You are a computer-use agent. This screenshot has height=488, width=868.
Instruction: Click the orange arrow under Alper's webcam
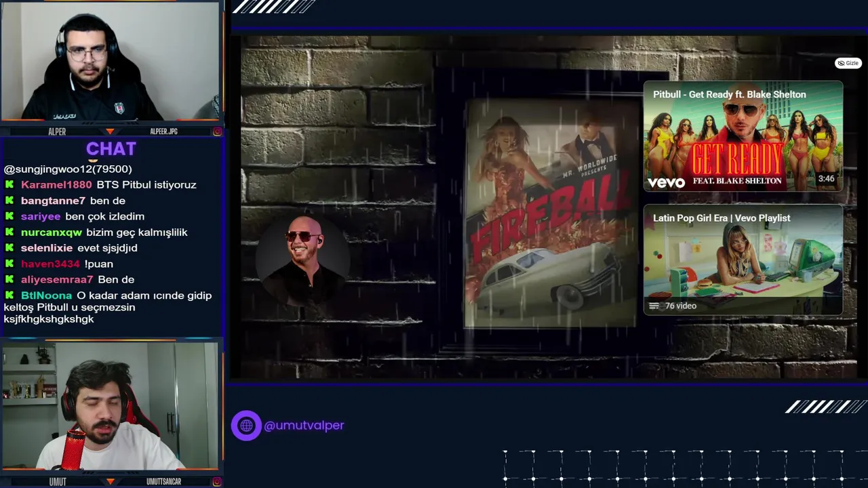pos(110,131)
